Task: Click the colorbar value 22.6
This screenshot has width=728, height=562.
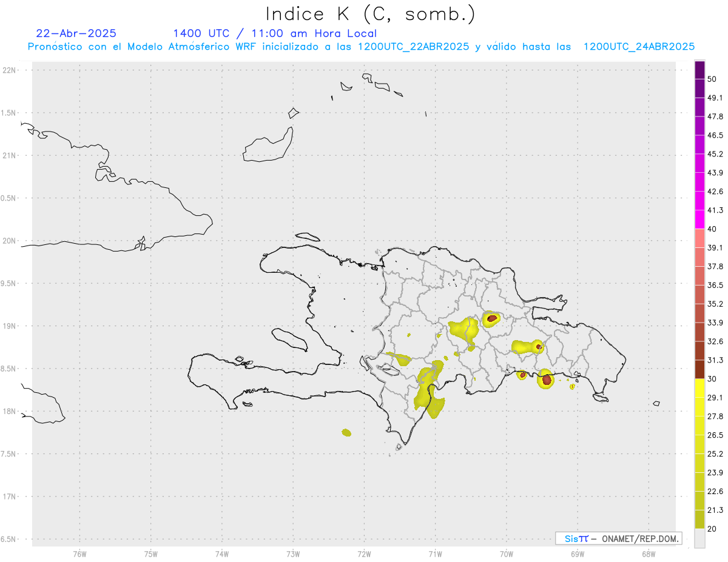Action: [x=715, y=491]
